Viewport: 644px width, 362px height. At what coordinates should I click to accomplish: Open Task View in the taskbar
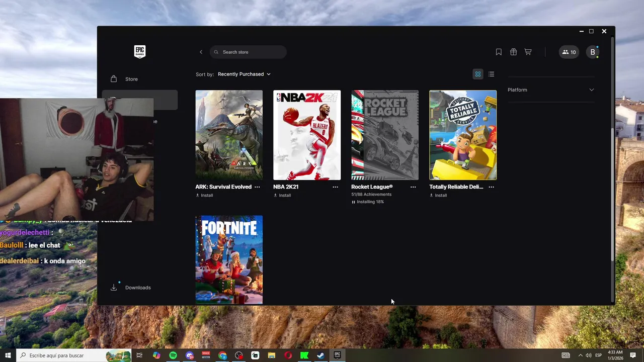[x=139, y=355]
